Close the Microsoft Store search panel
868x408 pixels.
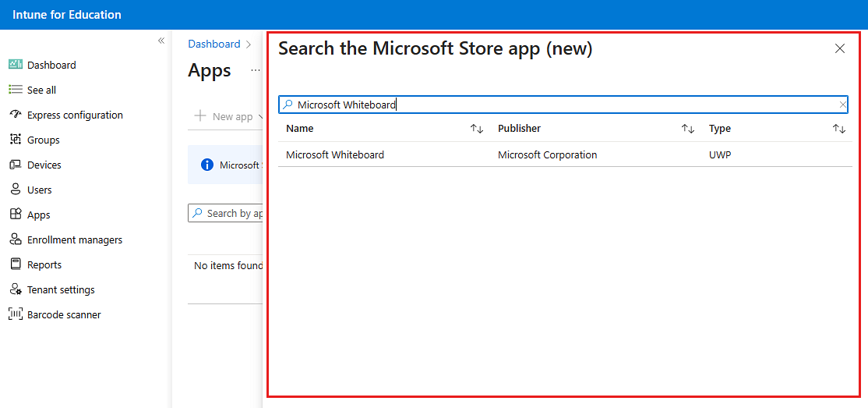coord(840,48)
